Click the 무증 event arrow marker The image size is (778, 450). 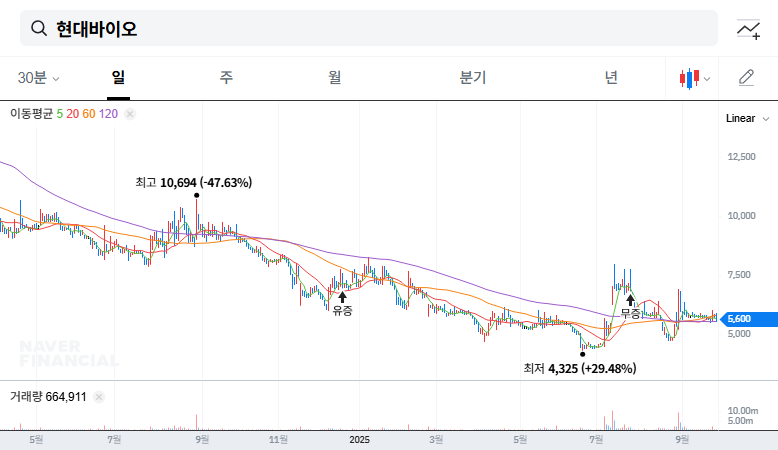tap(630, 300)
